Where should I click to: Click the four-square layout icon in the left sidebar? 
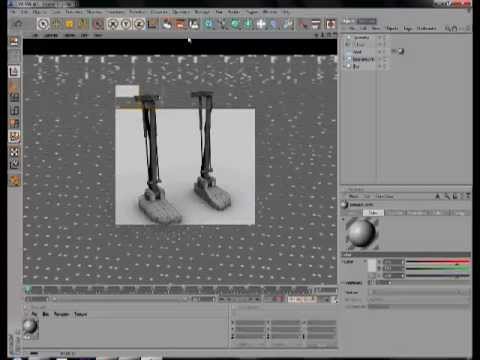click(x=14, y=152)
